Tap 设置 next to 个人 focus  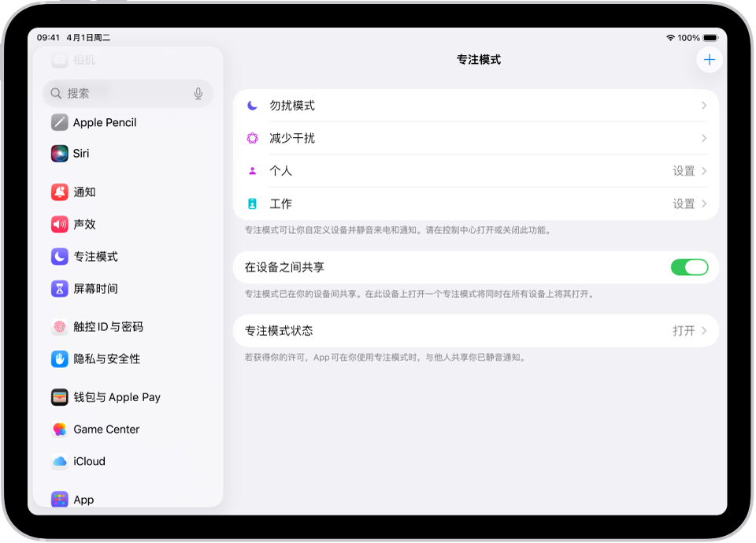click(684, 170)
